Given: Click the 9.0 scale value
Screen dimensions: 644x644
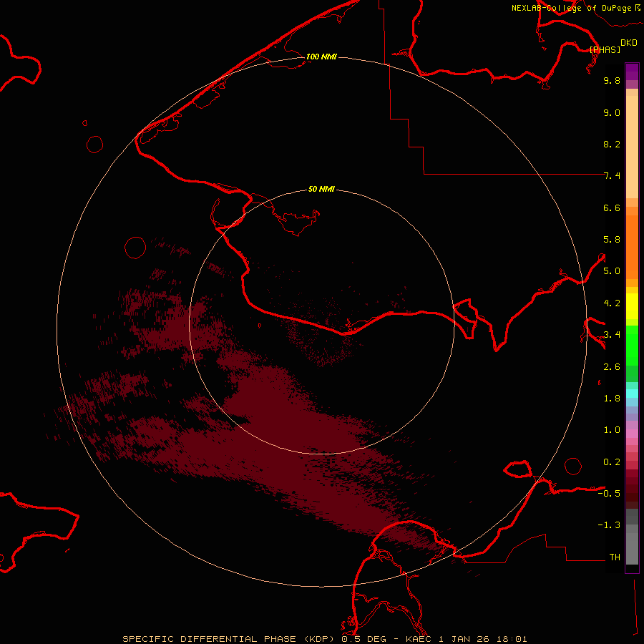Looking at the screenshot, I should click(x=612, y=112).
